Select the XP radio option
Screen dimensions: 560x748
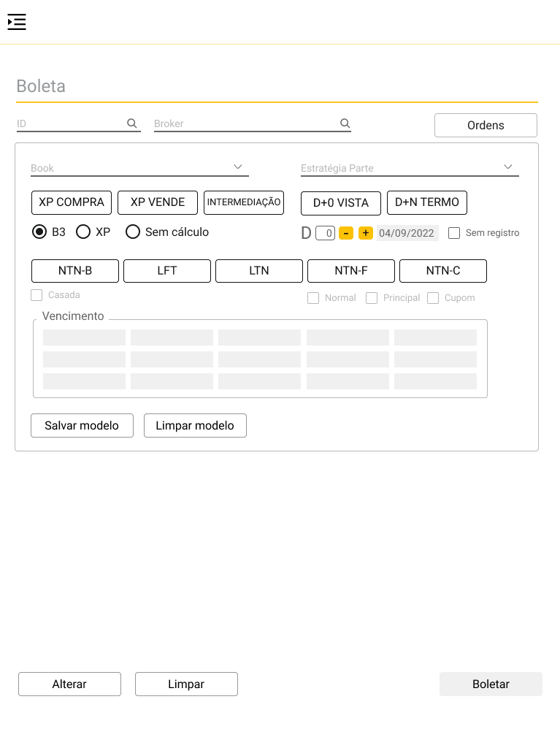click(83, 232)
